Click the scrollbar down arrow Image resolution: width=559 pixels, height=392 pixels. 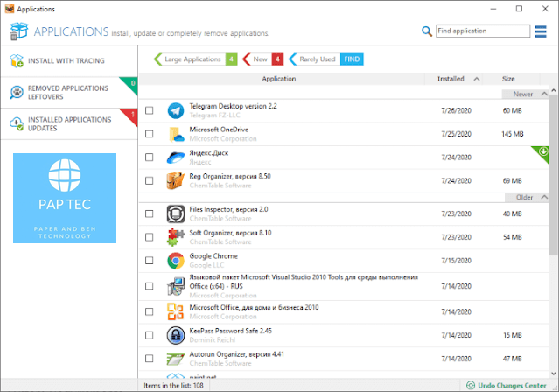(553, 374)
